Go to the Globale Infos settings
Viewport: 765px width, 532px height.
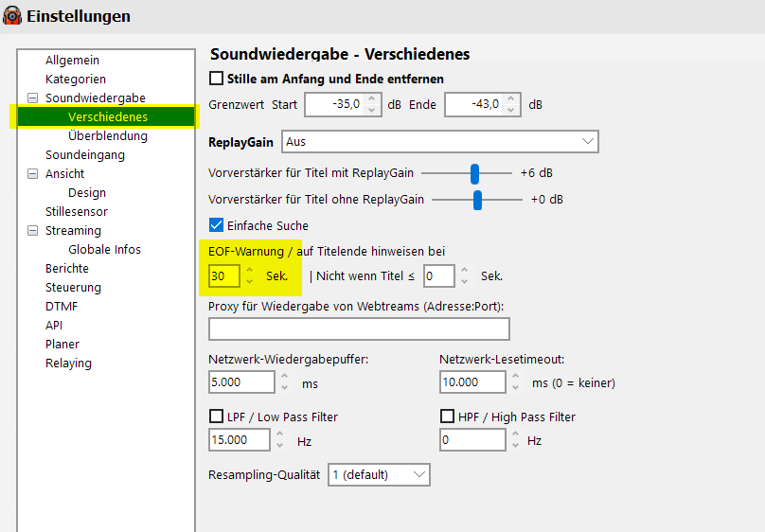click(x=104, y=249)
